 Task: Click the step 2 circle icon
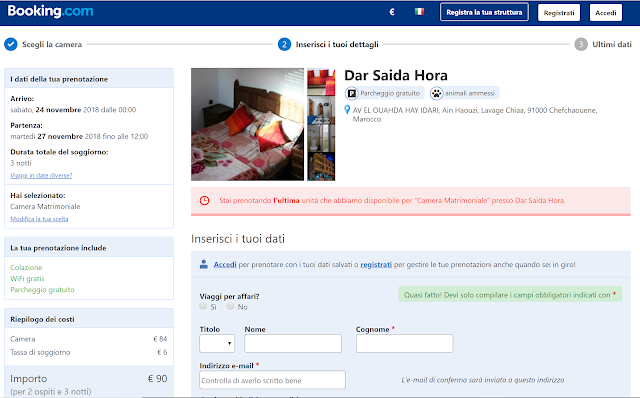284,44
